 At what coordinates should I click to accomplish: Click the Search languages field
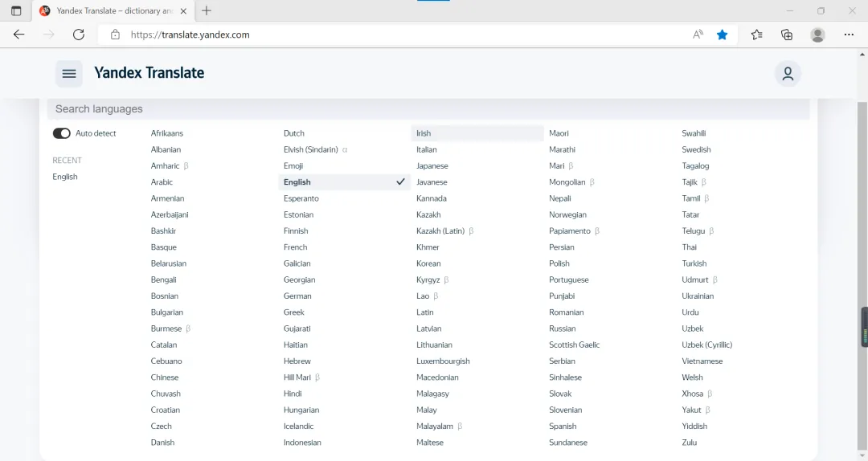click(428, 109)
